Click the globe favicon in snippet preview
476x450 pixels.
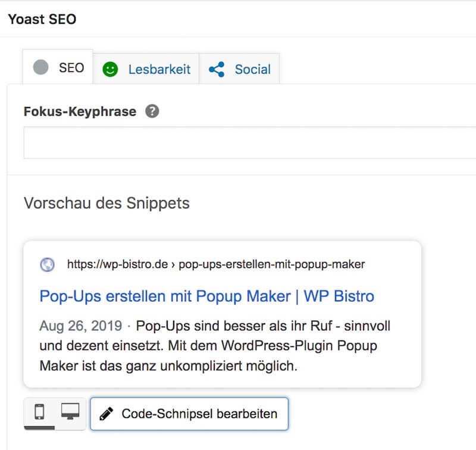47,264
